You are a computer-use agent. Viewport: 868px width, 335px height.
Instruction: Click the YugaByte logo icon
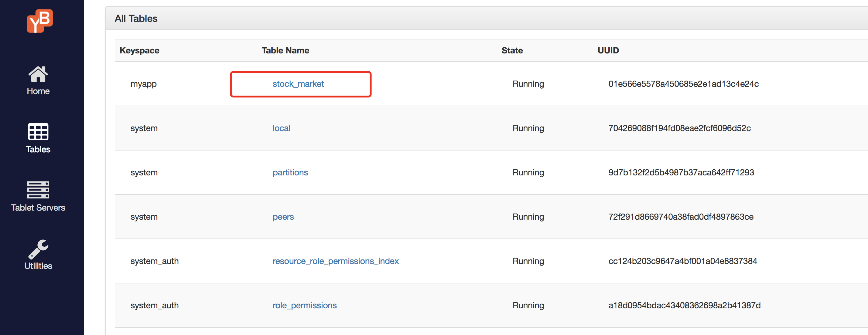(40, 21)
